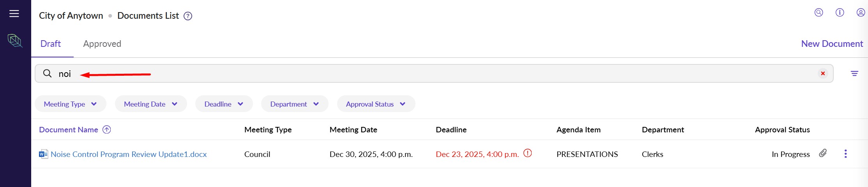The height and width of the screenshot is (187, 868).
Task: Open Noise Control Program Review Update1.docx
Action: (x=128, y=154)
